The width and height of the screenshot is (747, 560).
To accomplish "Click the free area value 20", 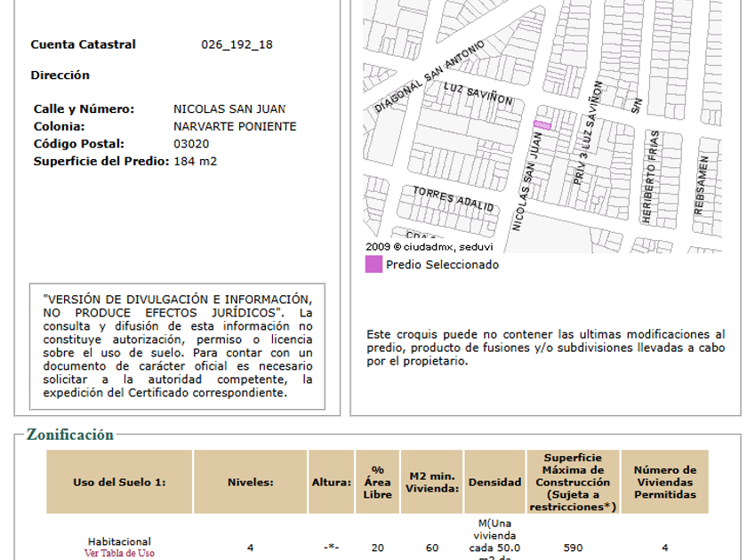I will [377, 548].
